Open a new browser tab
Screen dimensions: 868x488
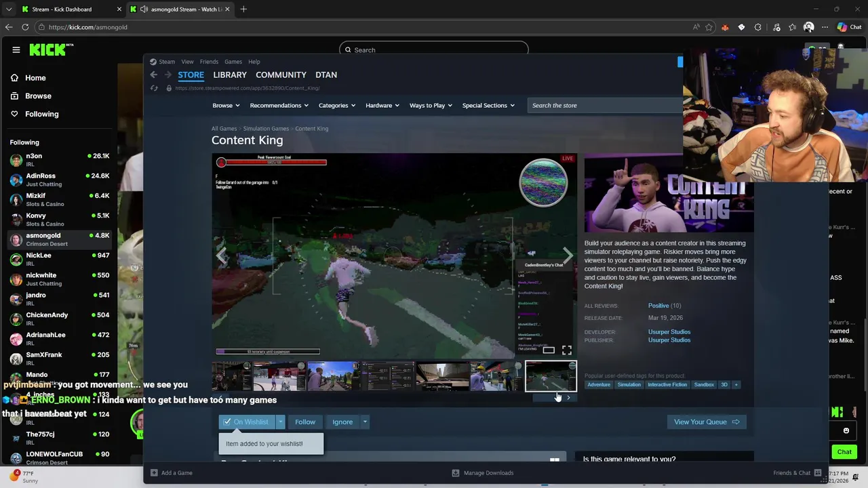(243, 9)
